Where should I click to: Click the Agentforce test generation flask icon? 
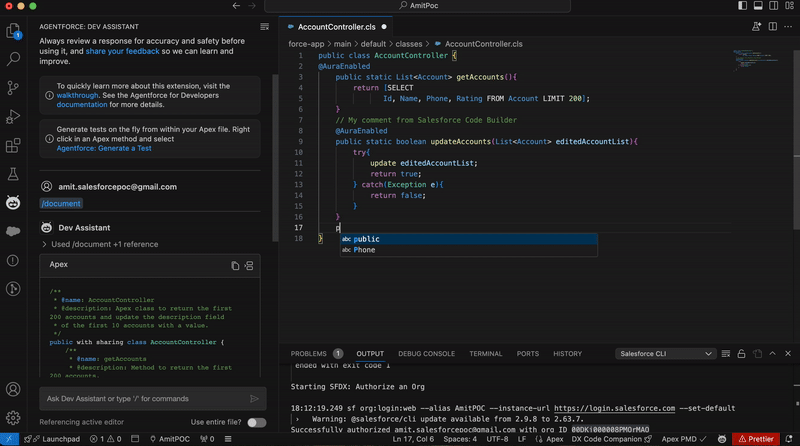[756, 27]
